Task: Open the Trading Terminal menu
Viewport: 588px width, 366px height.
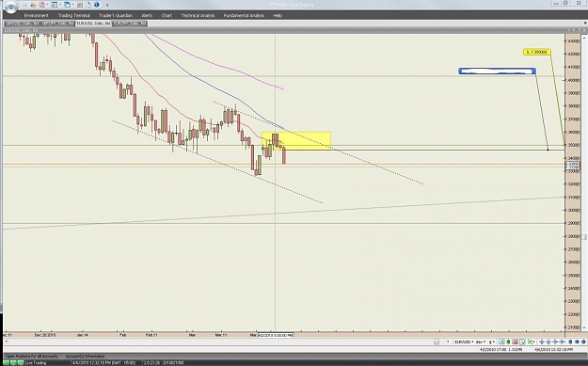Action: point(74,15)
